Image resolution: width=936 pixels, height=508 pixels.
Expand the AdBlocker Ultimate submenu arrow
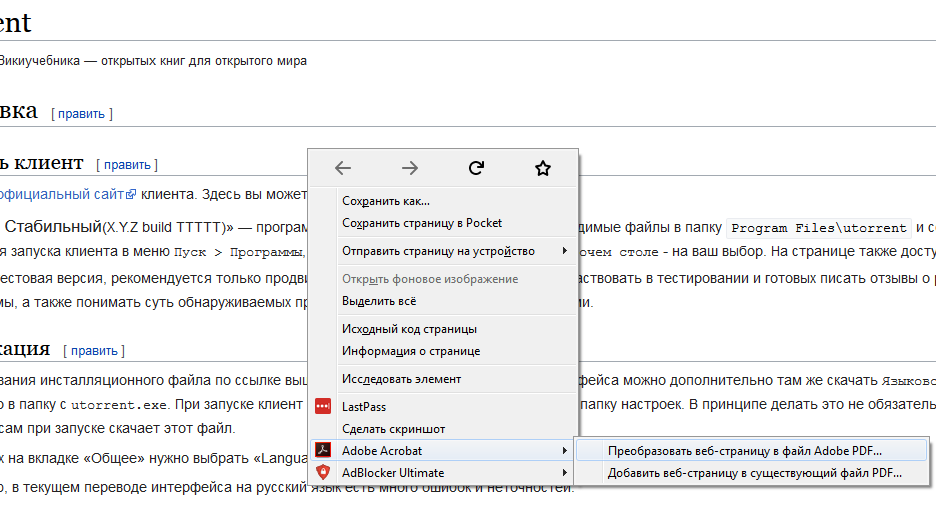point(565,473)
